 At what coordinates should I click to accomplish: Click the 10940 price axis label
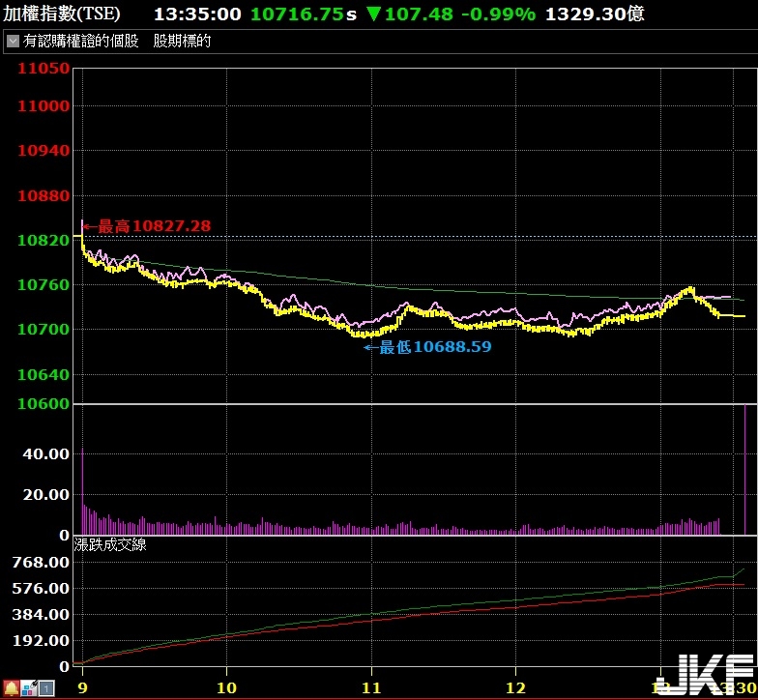(x=44, y=151)
